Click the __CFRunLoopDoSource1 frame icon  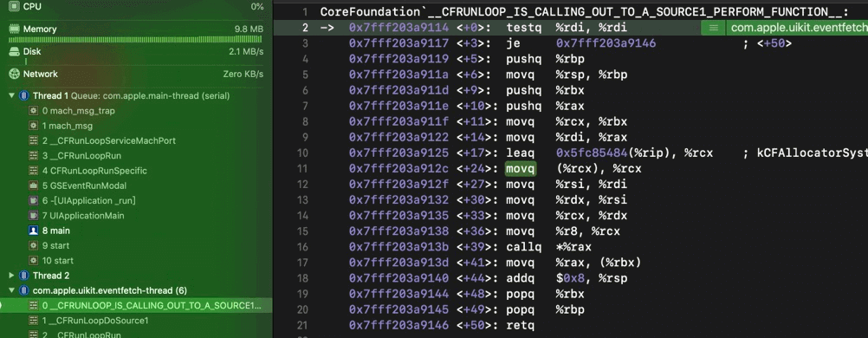pyautogui.click(x=33, y=321)
